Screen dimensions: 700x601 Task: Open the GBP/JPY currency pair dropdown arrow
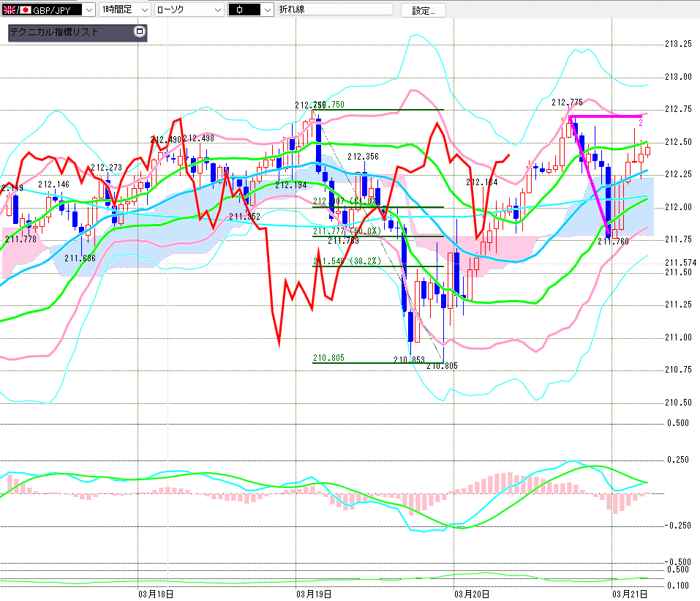89,10
